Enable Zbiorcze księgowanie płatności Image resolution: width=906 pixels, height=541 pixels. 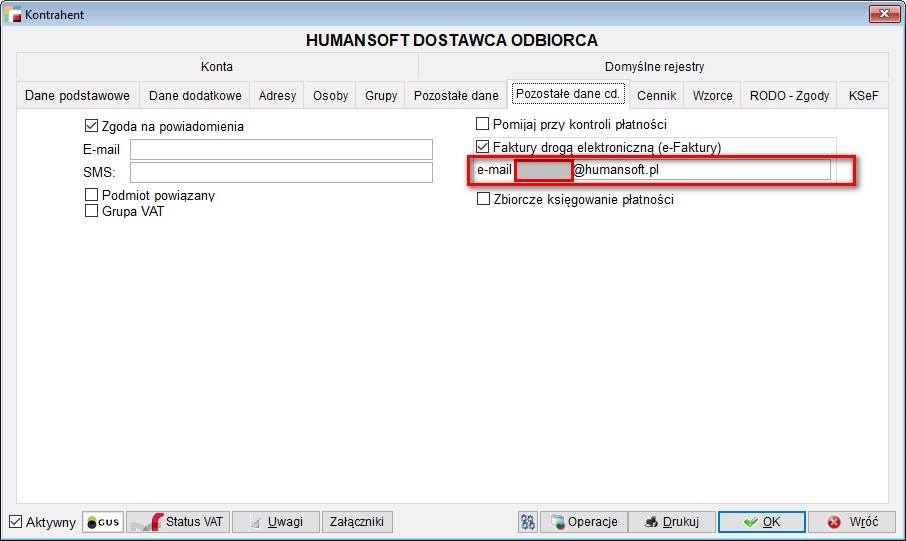[x=483, y=199]
